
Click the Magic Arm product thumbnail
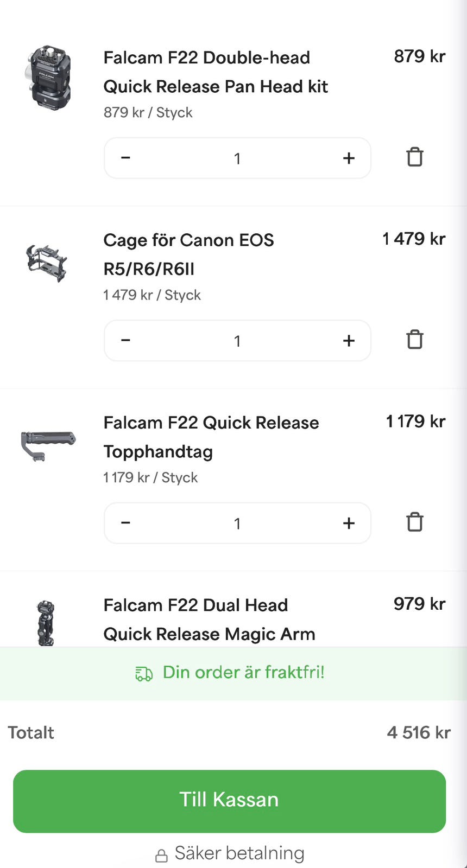pos(46,623)
